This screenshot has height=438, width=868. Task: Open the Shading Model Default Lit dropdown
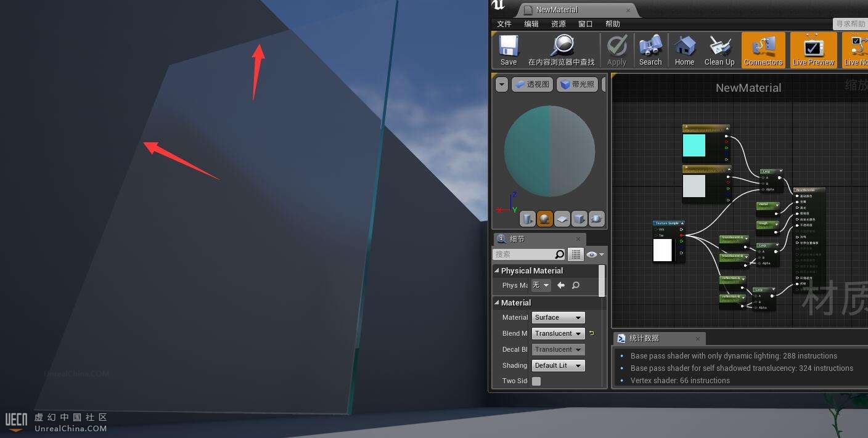[x=558, y=365]
